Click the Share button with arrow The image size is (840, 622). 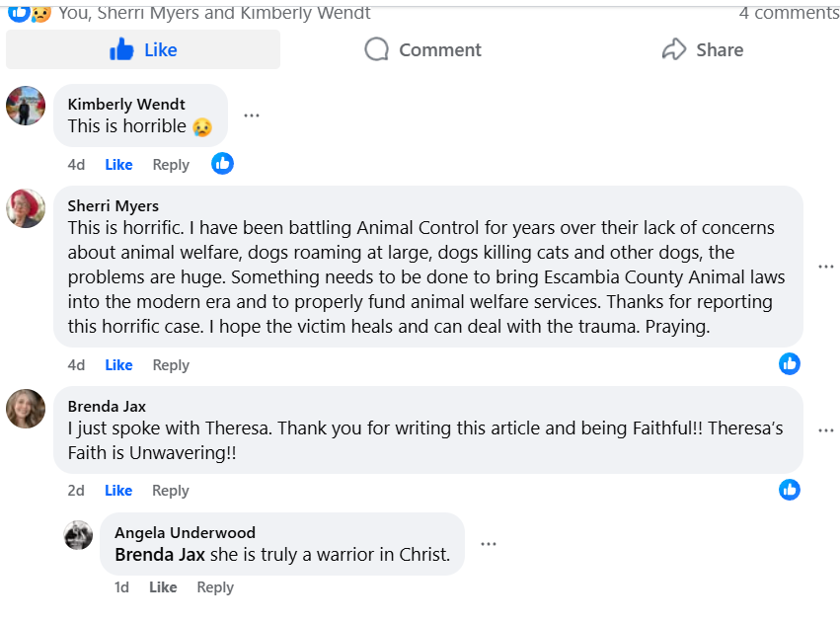pyautogui.click(x=702, y=49)
